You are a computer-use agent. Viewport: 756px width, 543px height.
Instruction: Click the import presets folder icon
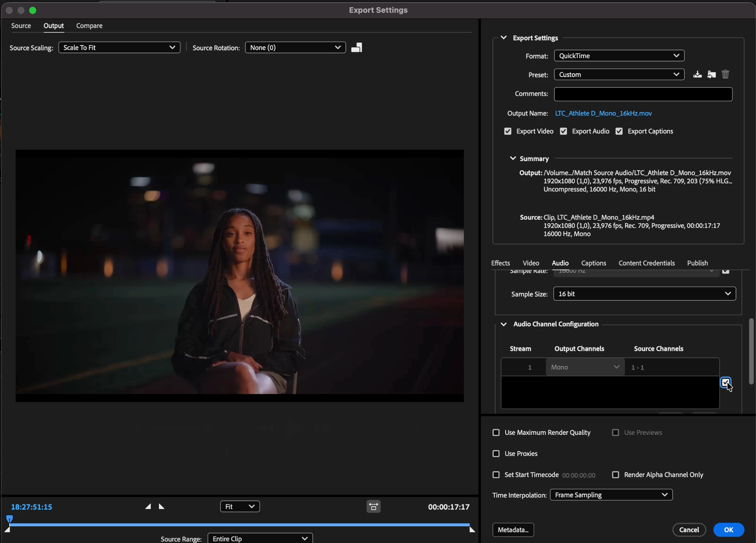[711, 74]
